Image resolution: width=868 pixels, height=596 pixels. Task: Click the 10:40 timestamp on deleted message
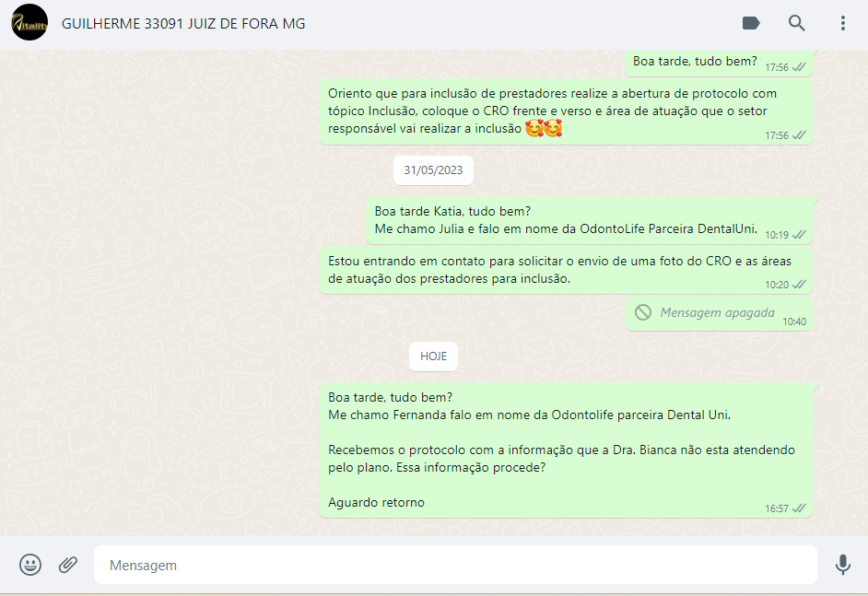(x=793, y=321)
